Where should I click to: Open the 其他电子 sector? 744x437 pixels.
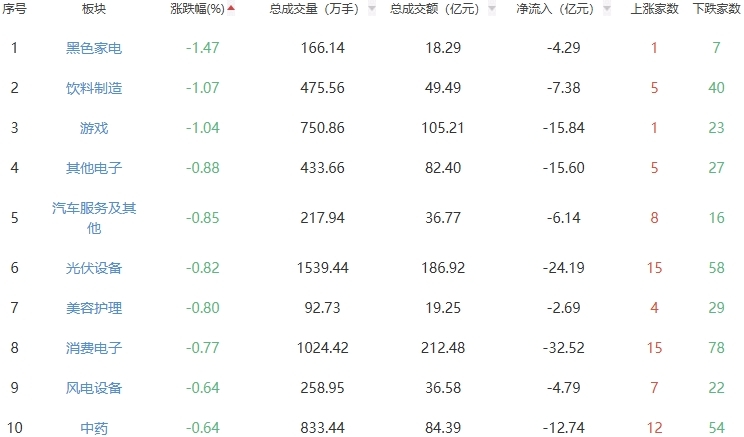tap(94, 168)
